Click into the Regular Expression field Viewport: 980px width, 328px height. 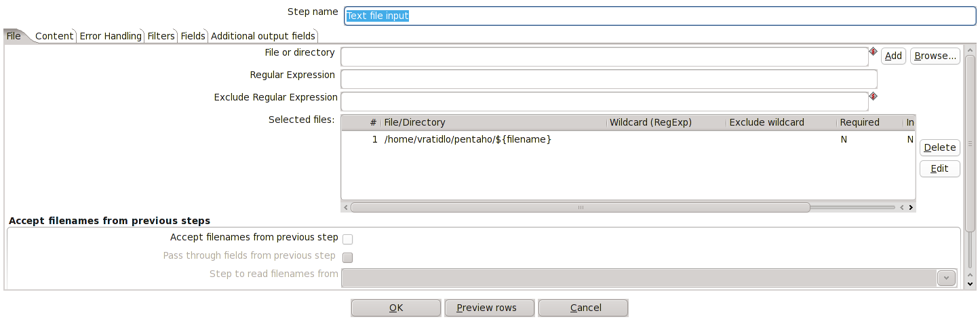[609, 79]
